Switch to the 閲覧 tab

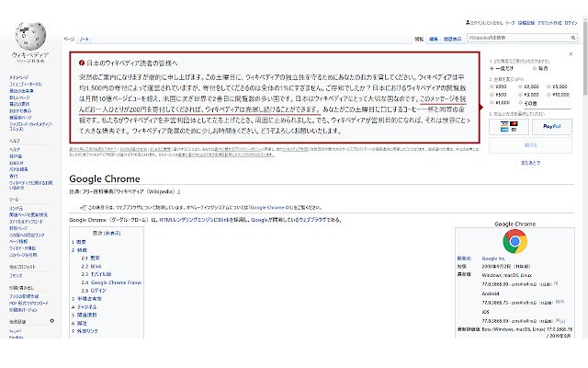coord(419,39)
